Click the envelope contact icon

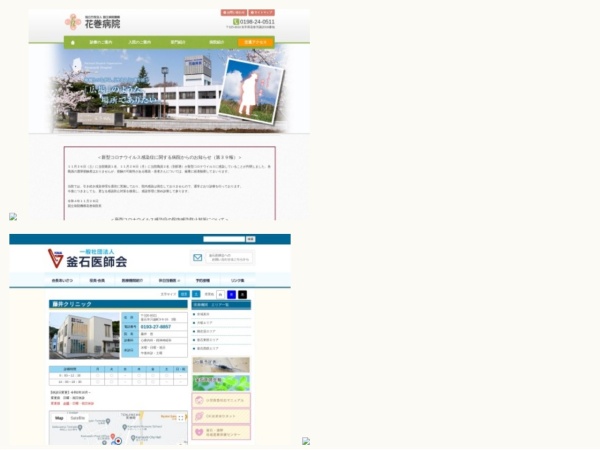click(x=197, y=258)
